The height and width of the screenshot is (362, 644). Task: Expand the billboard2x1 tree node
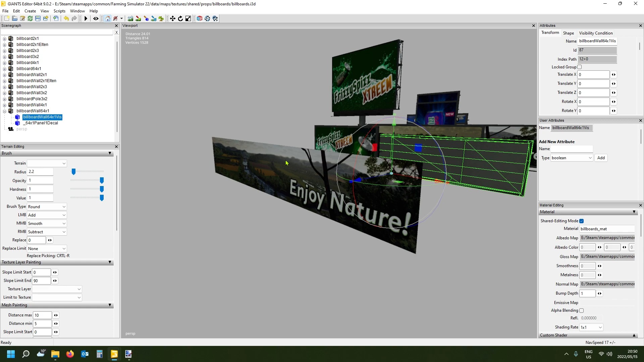click(5, 39)
